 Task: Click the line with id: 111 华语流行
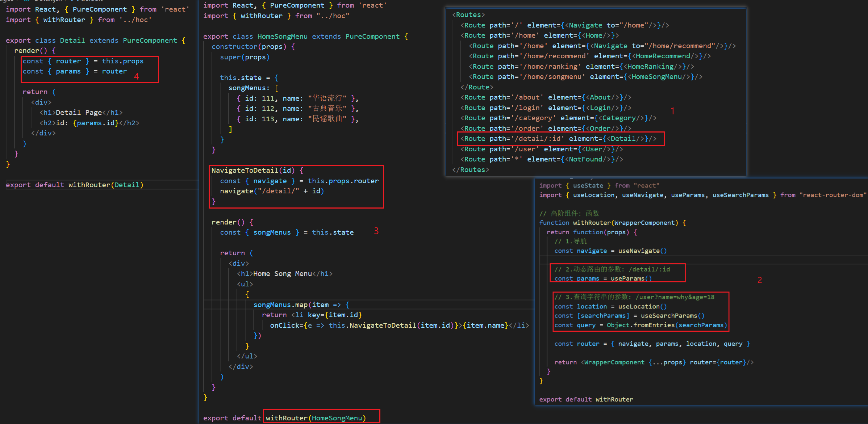(x=297, y=98)
